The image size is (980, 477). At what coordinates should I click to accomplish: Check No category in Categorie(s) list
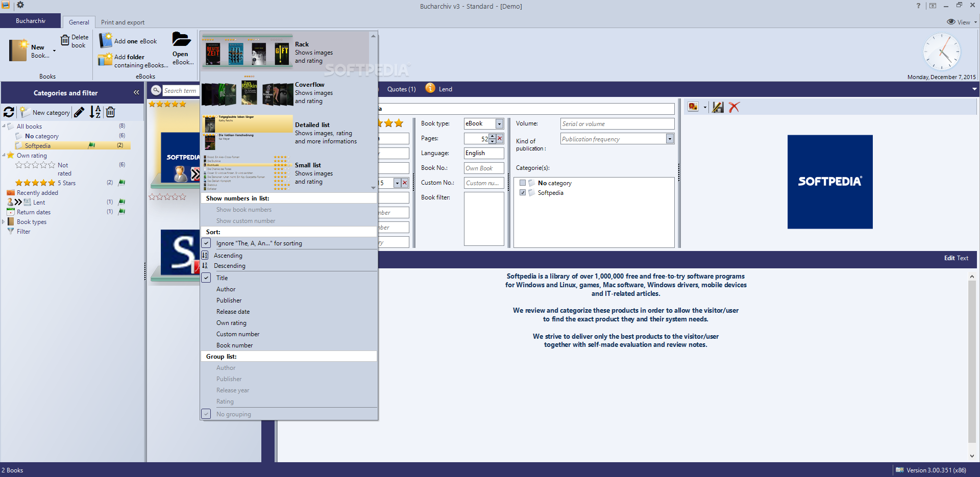(x=523, y=183)
